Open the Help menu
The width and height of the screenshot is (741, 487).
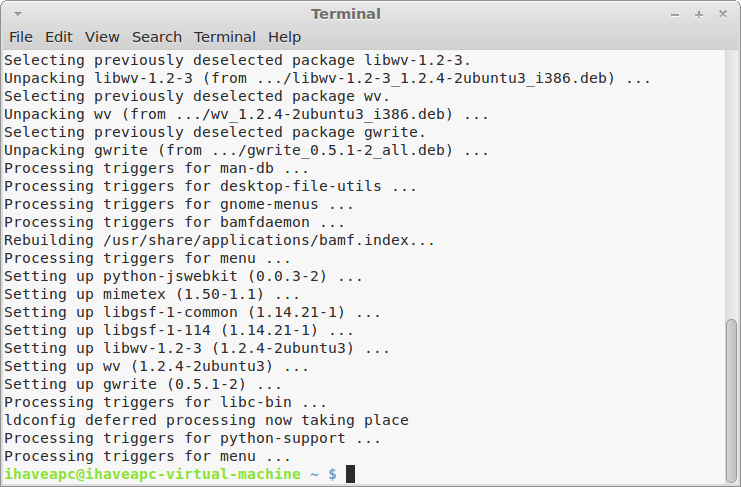coord(284,37)
